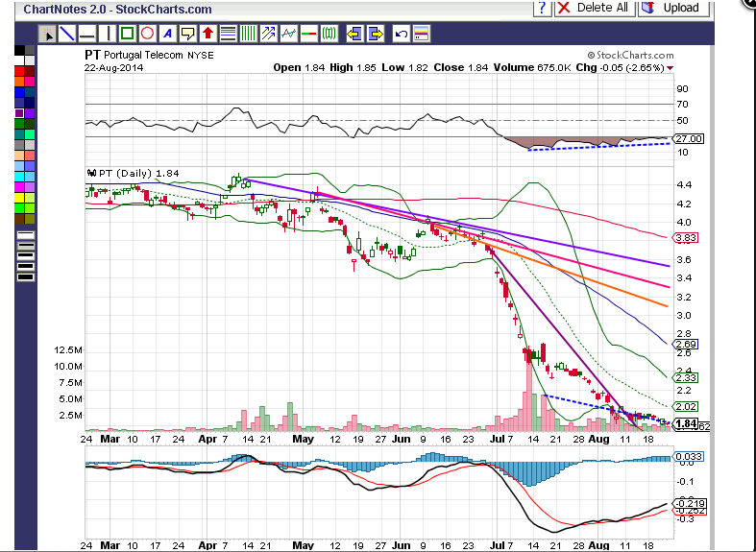Pick the violet color swatch
Image resolution: width=756 pixels, height=552 pixels.
coord(30,112)
